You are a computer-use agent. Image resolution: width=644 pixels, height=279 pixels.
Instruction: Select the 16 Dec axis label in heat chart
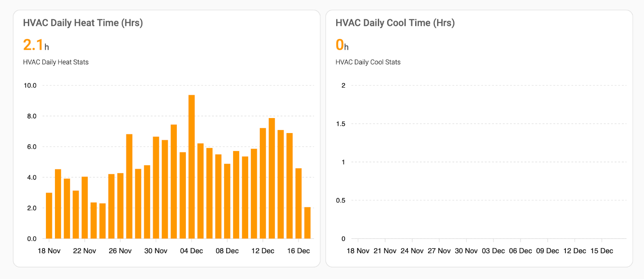[x=299, y=251]
